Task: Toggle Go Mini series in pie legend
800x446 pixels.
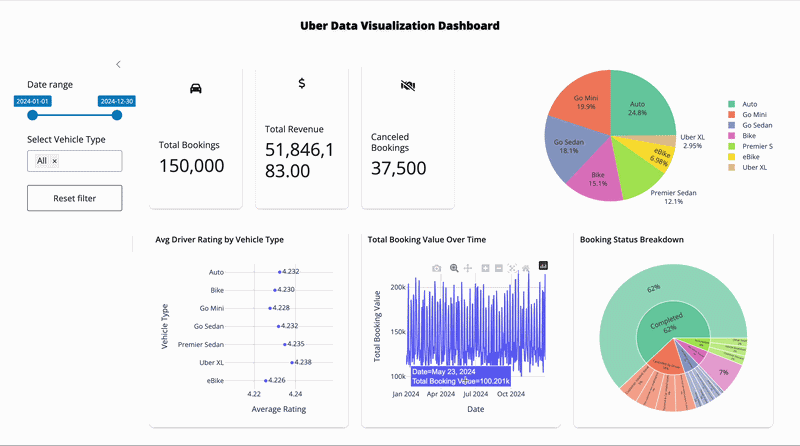Action: click(x=755, y=114)
